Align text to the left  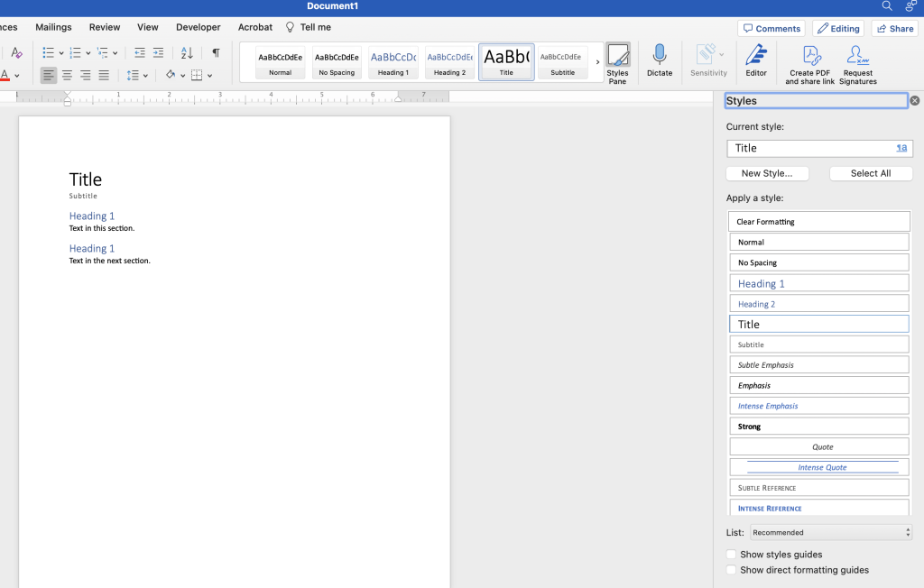[49, 75]
